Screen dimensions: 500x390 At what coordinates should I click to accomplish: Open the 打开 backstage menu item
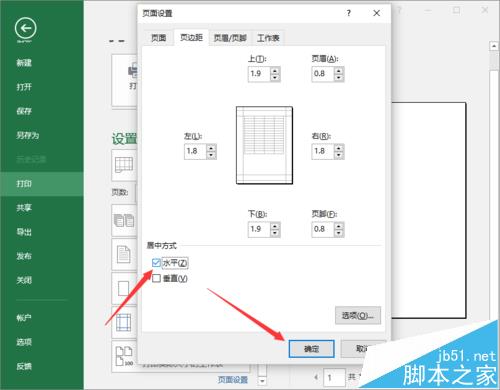[x=24, y=87]
